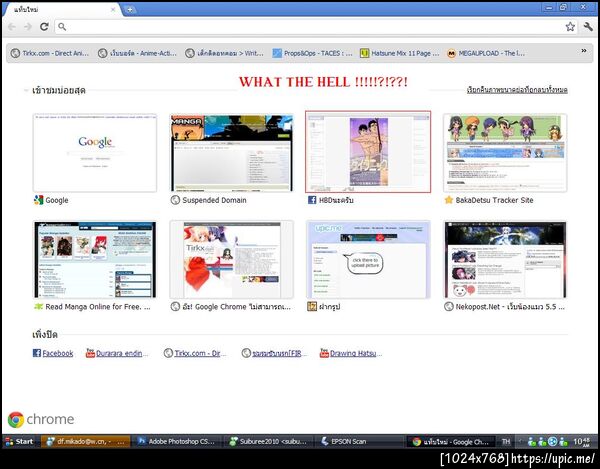This screenshot has height=469, width=600.
Task: Click inside the address bar
Action: [x=316, y=27]
